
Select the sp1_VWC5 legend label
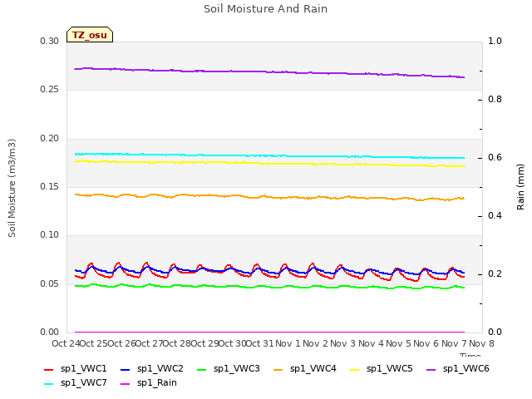(390, 369)
